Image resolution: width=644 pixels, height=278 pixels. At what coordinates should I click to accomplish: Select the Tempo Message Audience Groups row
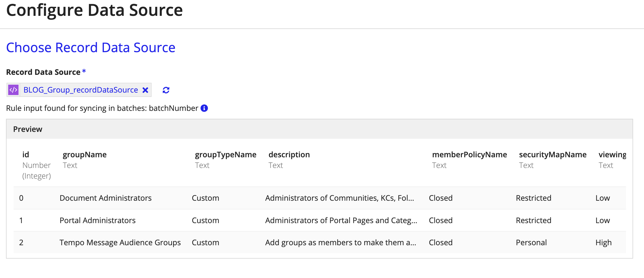120,242
